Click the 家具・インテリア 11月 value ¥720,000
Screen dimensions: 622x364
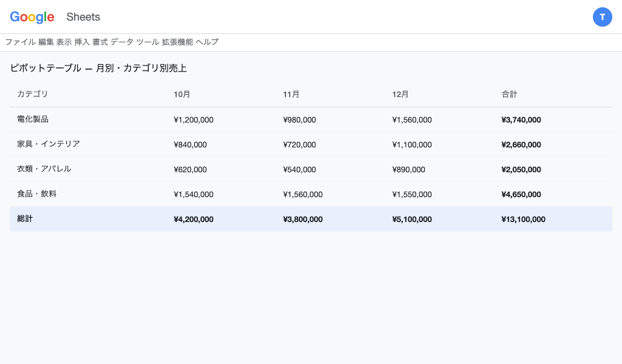coord(299,144)
